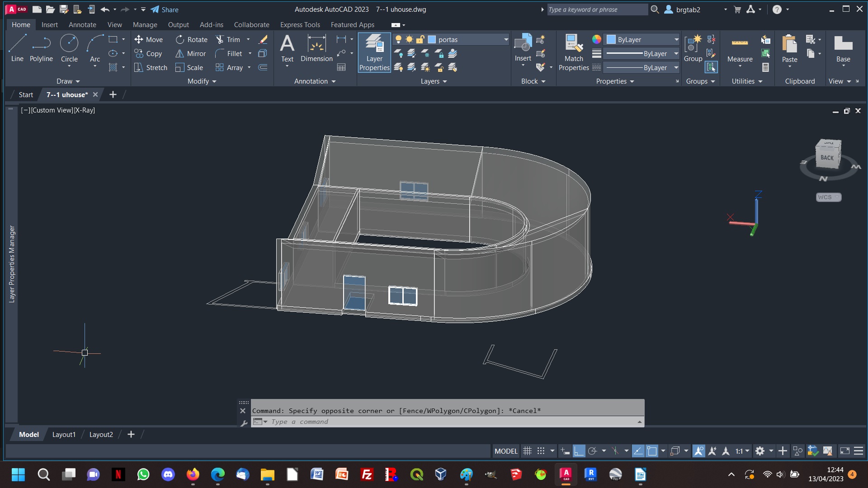Expand the Layers panel
The width and height of the screenshot is (868, 488).
point(434,81)
